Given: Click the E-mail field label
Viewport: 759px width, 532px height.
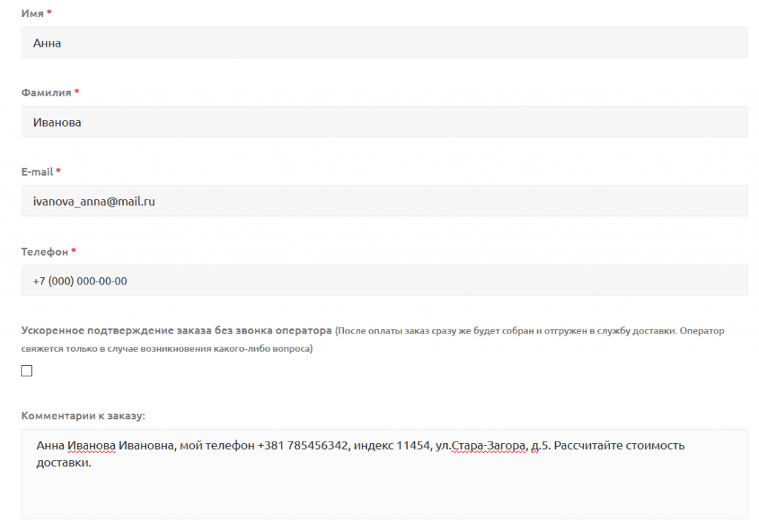Looking at the screenshot, I should pyautogui.click(x=37, y=172).
